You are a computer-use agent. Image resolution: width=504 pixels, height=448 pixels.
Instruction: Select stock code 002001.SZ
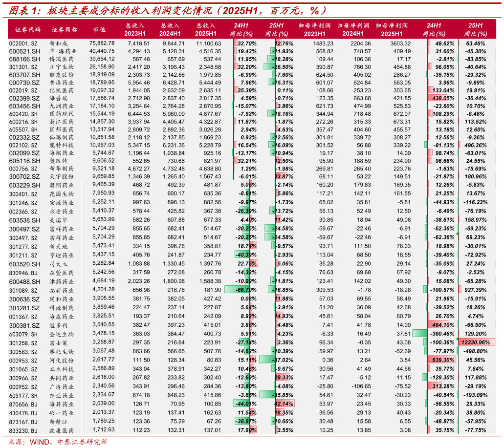(23, 43)
